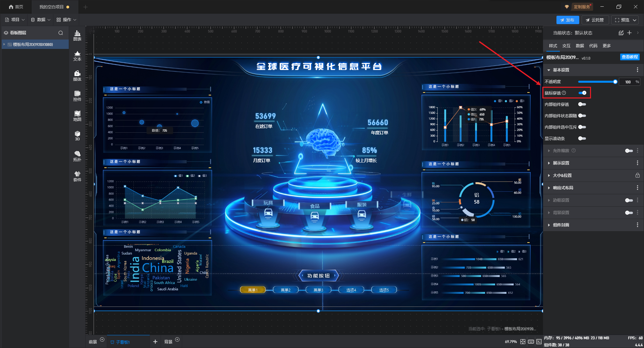The image size is (644, 348).
Task: Open the 媒体 media component panel
Action: 77,76
